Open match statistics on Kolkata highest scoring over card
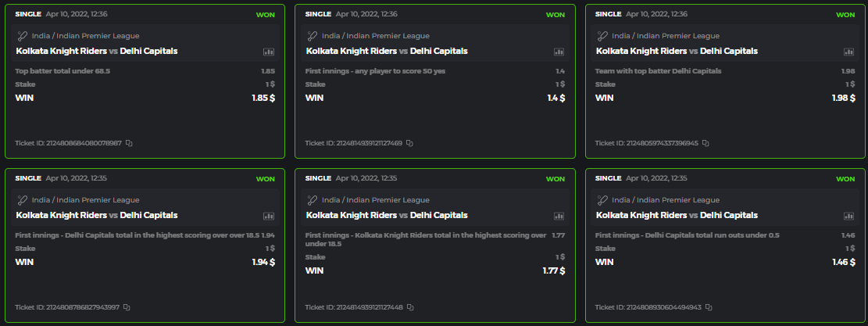The width and height of the screenshot is (868, 326). point(559,216)
